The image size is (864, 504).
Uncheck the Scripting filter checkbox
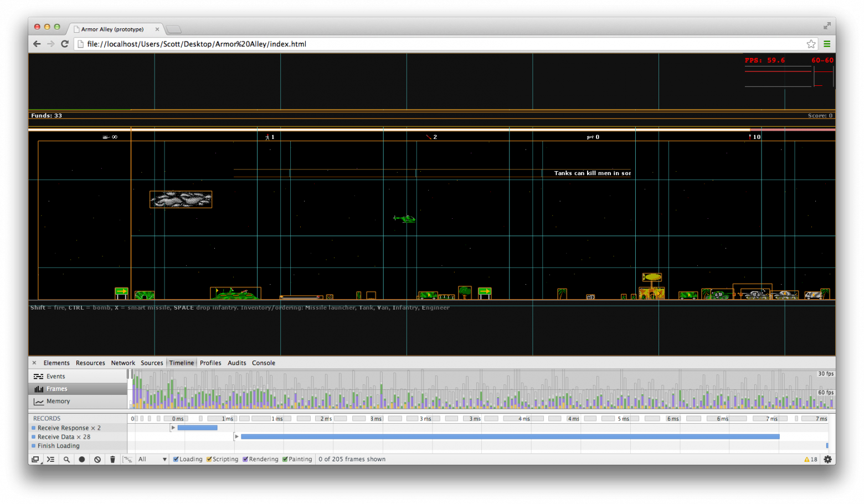(209, 459)
